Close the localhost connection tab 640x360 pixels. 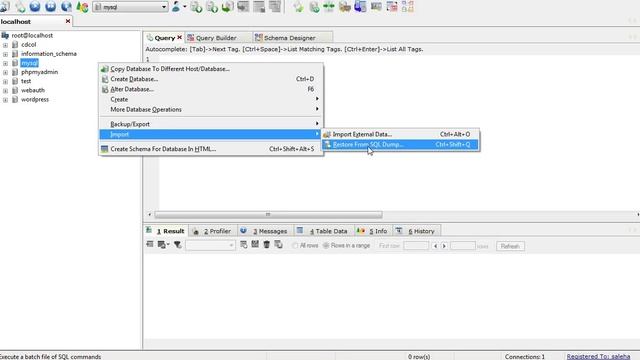(68, 21)
